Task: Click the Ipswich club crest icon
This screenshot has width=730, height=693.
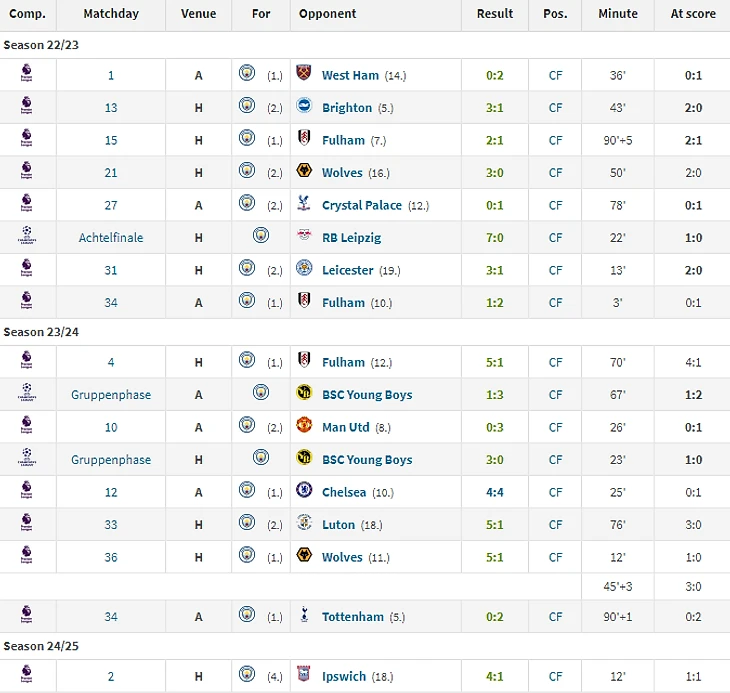Action: (x=304, y=674)
